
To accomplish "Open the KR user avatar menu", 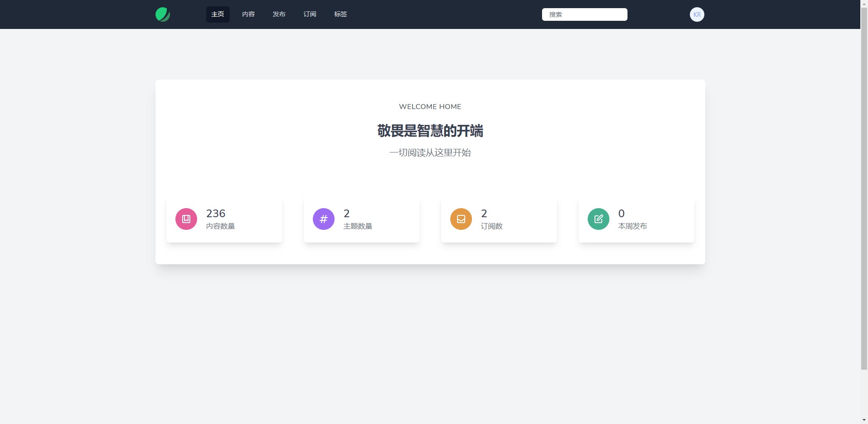I will tap(697, 14).
